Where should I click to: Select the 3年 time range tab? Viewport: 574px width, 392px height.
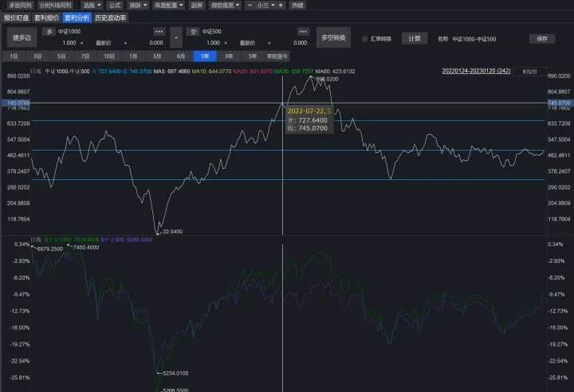(x=229, y=57)
